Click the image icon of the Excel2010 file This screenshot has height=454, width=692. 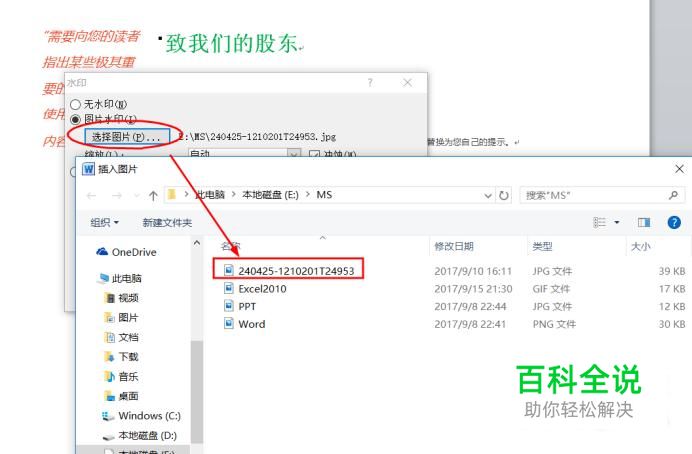click(x=229, y=288)
